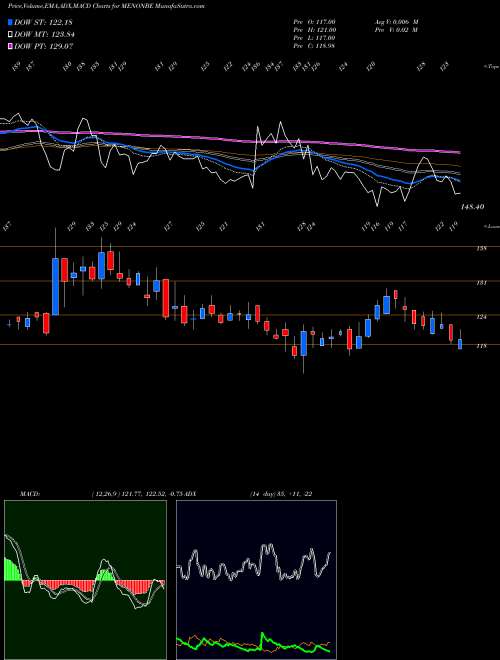Click the 148.40 price label
The height and width of the screenshot is (660, 500).
[473, 207]
